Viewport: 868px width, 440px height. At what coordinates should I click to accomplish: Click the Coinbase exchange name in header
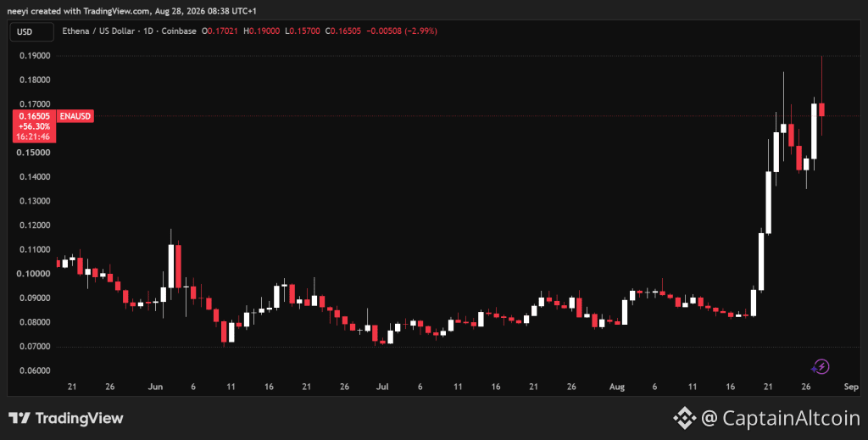[x=178, y=31]
